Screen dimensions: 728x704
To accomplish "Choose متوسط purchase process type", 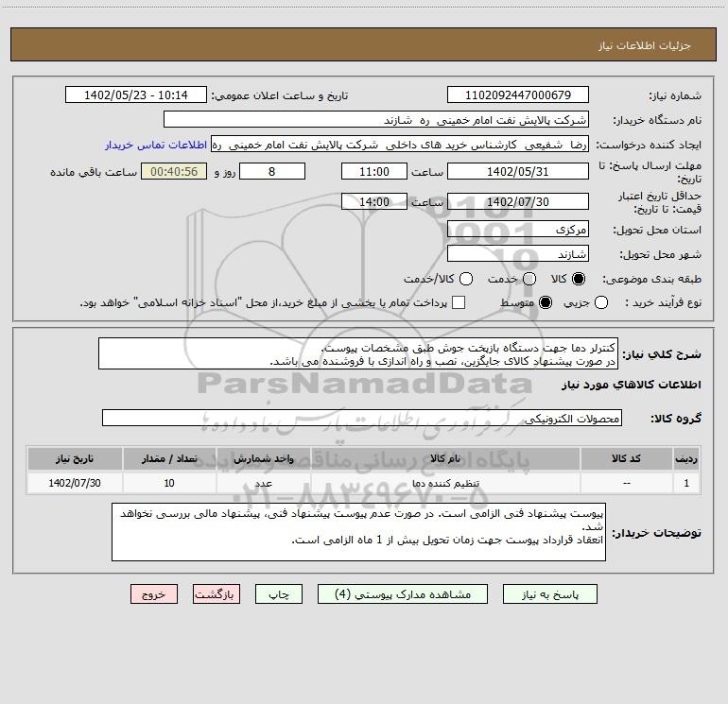I will [x=546, y=302].
